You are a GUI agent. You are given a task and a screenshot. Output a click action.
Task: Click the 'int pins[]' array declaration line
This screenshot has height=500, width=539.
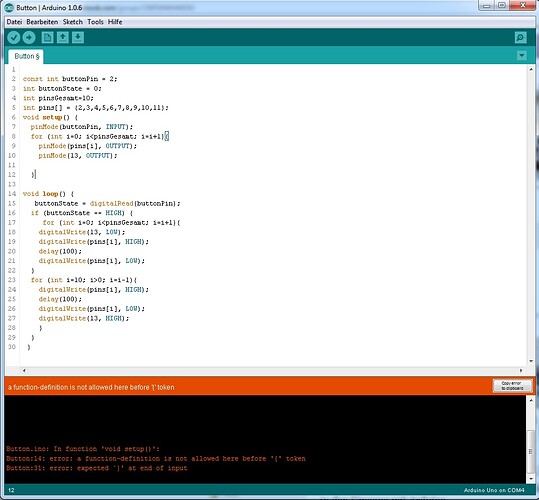(x=96, y=108)
